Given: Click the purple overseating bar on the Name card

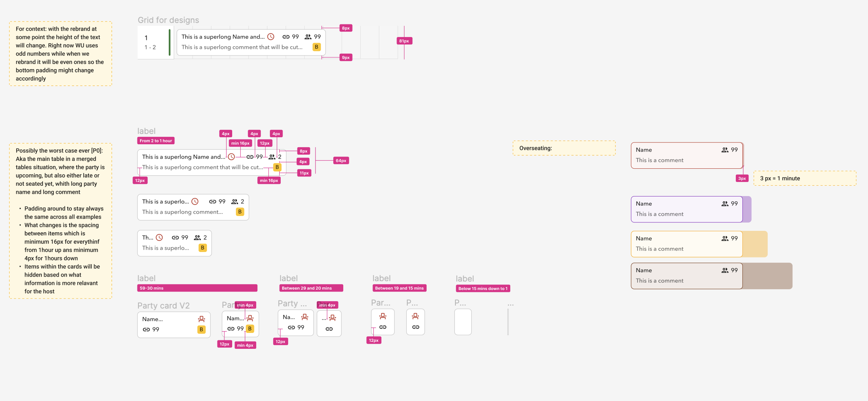Looking at the screenshot, I should pyautogui.click(x=747, y=209).
